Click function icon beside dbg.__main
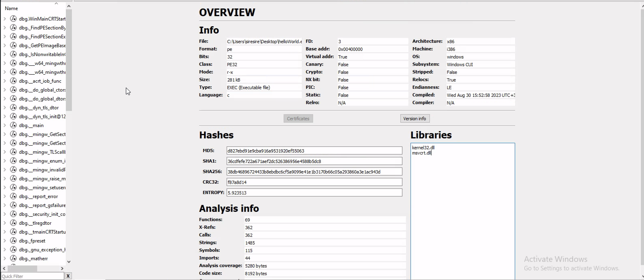Screen dimensions: 644x280 (13, 125)
